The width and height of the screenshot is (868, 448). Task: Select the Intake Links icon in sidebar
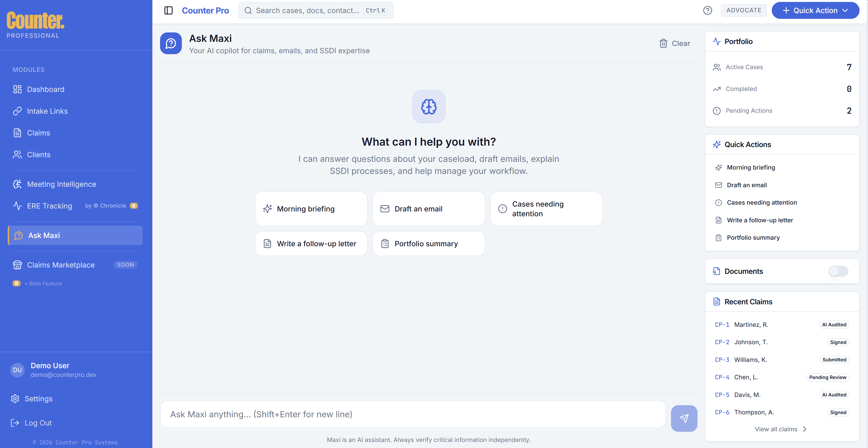pos(17,111)
